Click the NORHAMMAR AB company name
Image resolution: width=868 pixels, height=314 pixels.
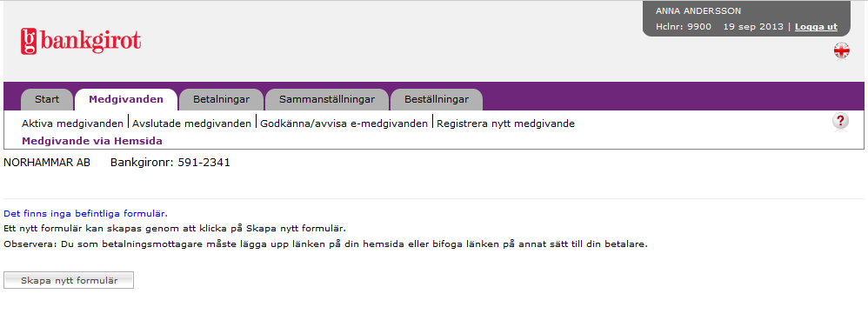pos(46,163)
